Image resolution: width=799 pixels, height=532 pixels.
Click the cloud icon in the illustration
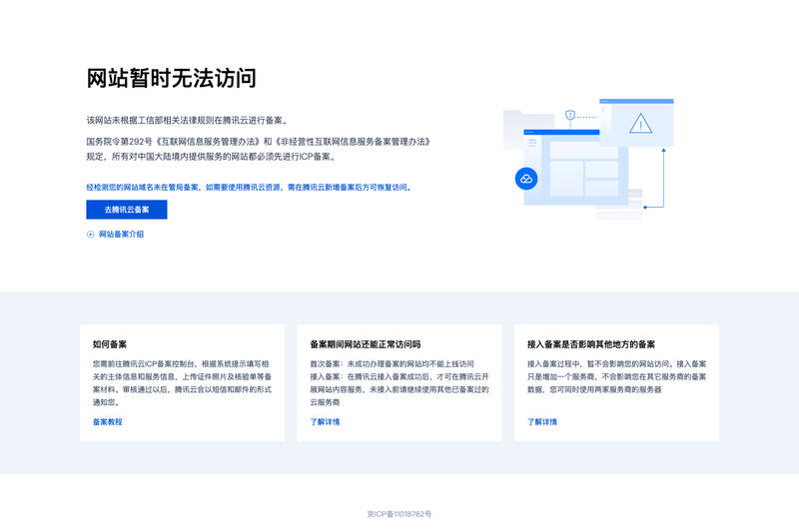tap(526, 179)
